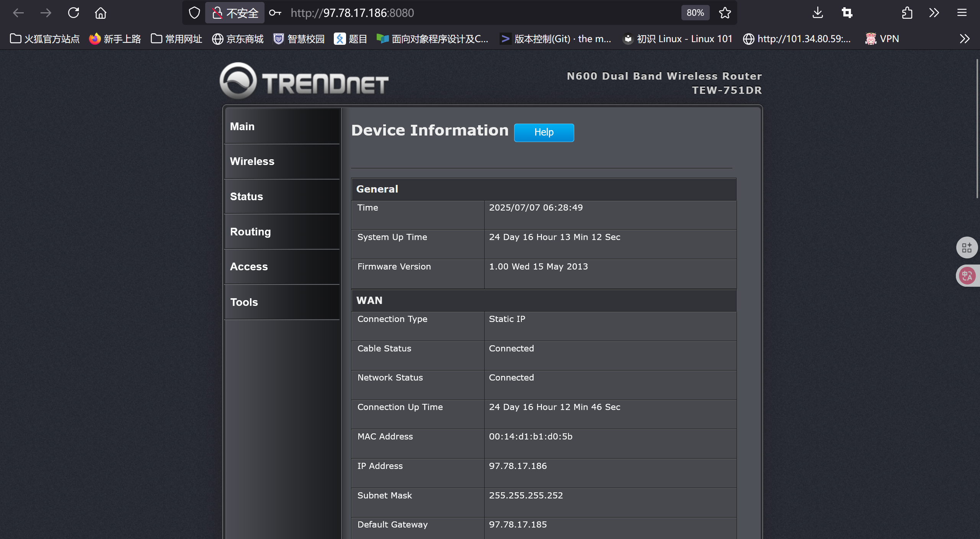Screen dimensions: 980x539
Task: Select the Connection Up Time value
Action: 554,407
